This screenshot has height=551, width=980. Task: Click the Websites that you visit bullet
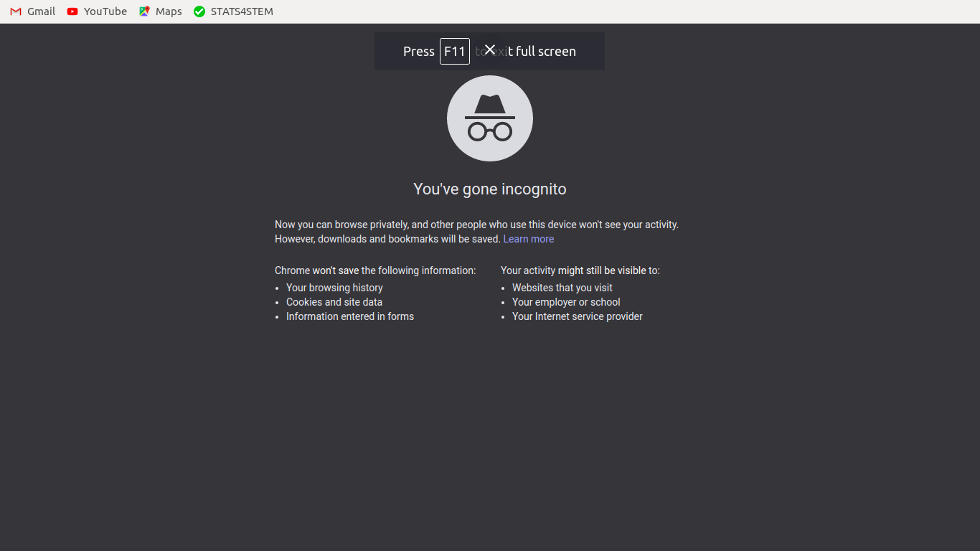(562, 288)
